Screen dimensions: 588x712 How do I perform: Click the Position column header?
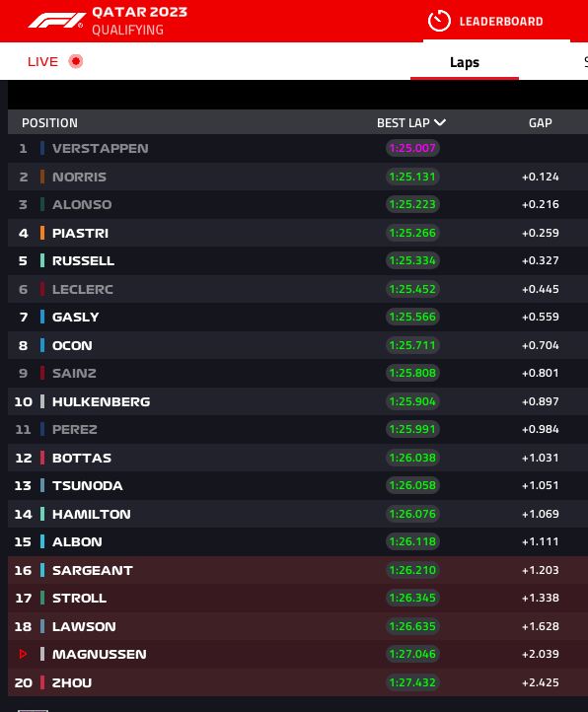tap(49, 123)
